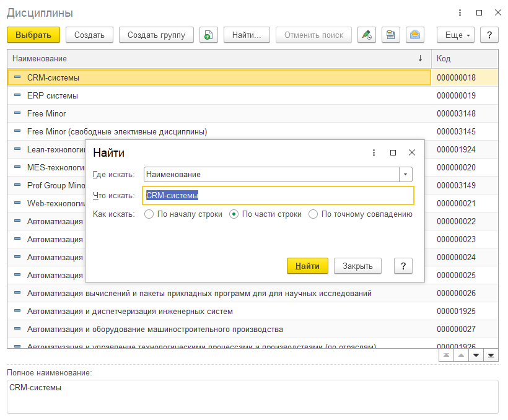Click the Код column header
The width and height of the screenshot is (508, 420).
pos(465,59)
